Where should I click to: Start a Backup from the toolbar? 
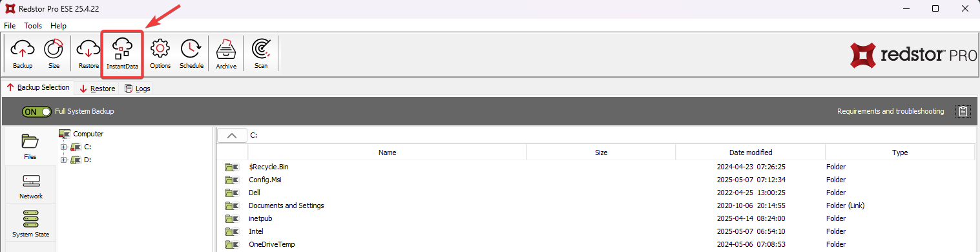click(x=23, y=54)
